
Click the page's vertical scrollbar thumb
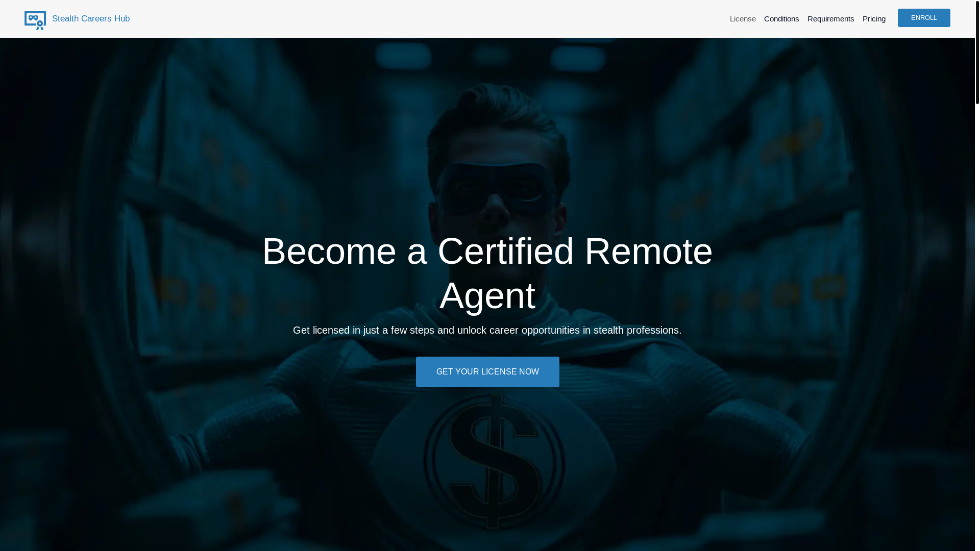coord(977,52)
